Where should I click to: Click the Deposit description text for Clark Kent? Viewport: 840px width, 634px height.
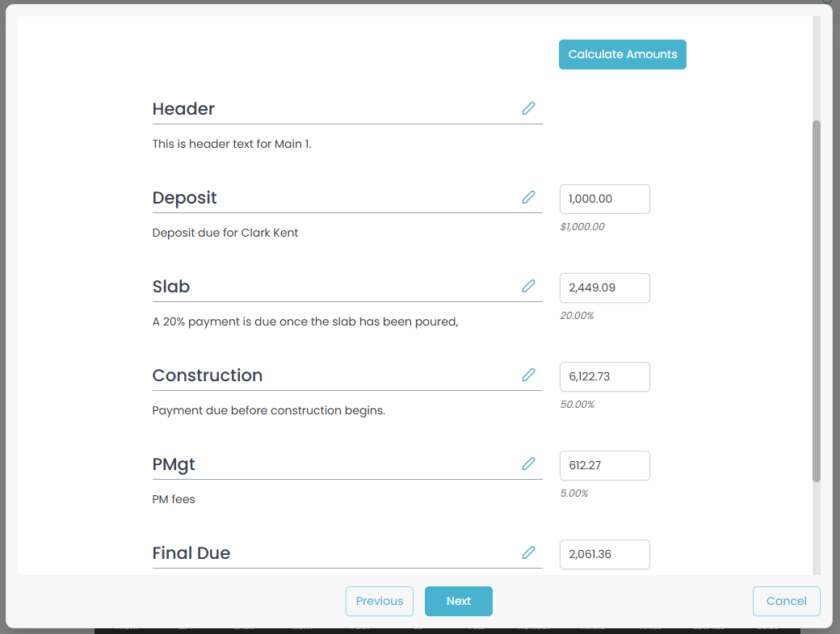(x=225, y=233)
